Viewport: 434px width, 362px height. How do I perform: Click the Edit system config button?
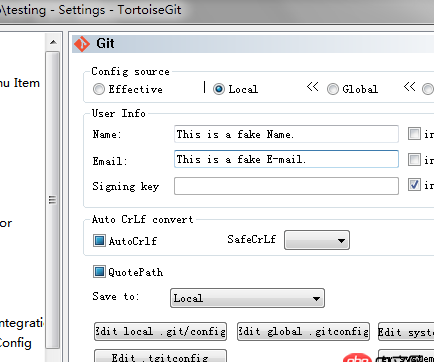[x=406, y=331]
